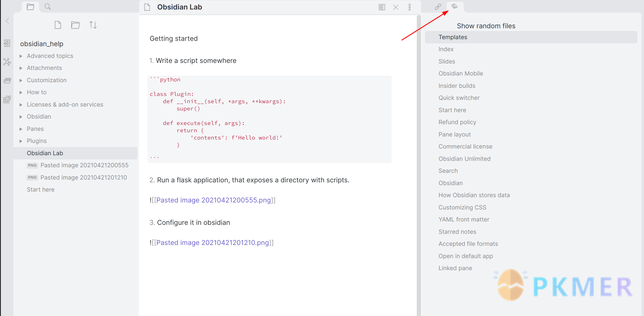Screen dimensions: 644x316
Task: Click the Start here note
Action: 41,189
